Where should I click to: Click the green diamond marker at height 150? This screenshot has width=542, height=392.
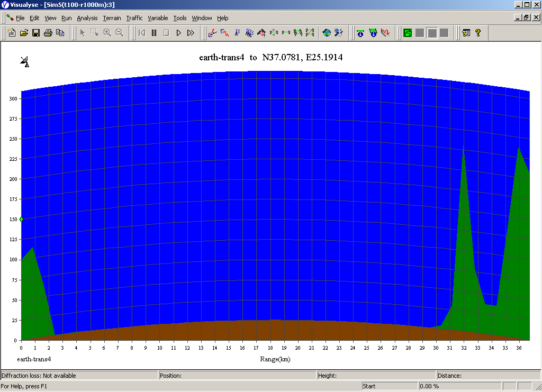point(21,220)
